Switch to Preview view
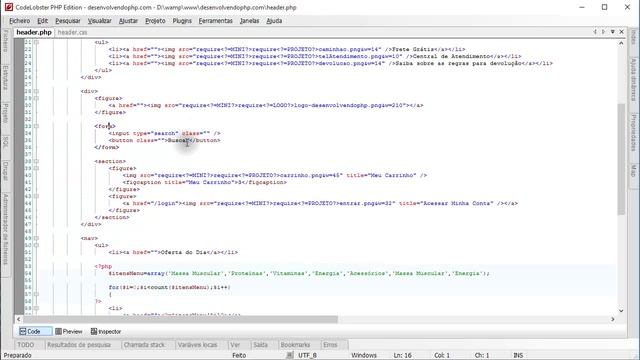640x360 pixels. (x=69, y=331)
